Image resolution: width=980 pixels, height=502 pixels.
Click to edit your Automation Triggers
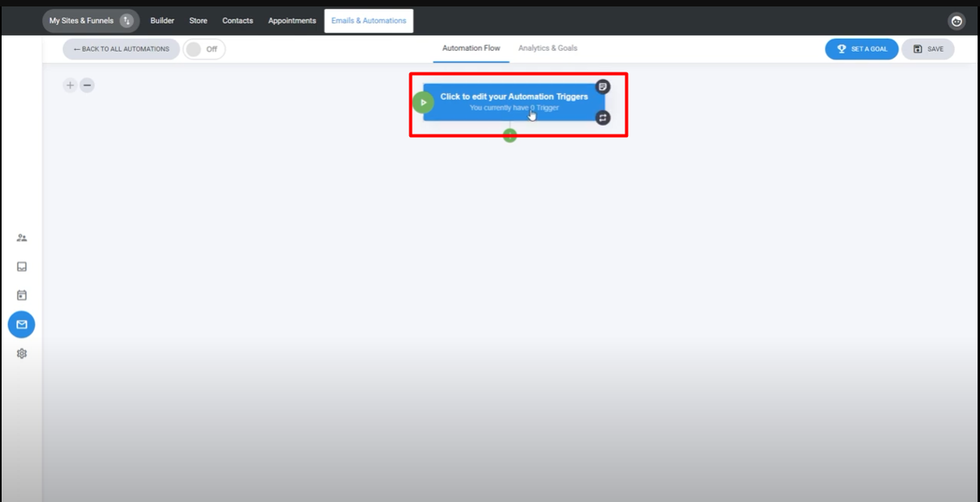(514, 102)
